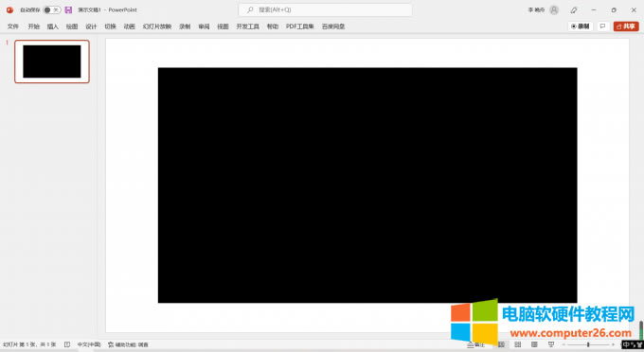Screen dimensions: 644x352
Task: Switch to Slide Sorter view icon
Action: [x=518, y=344]
